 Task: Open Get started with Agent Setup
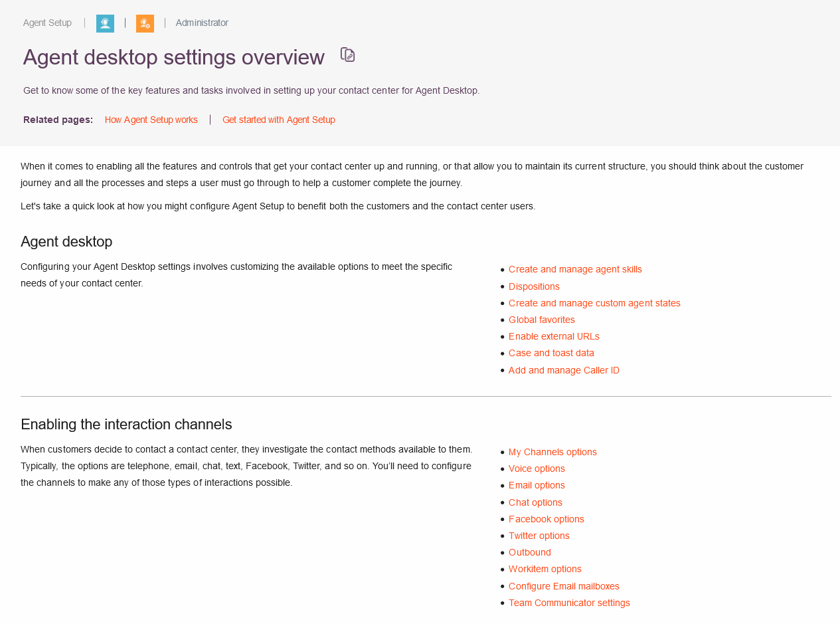click(x=279, y=120)
